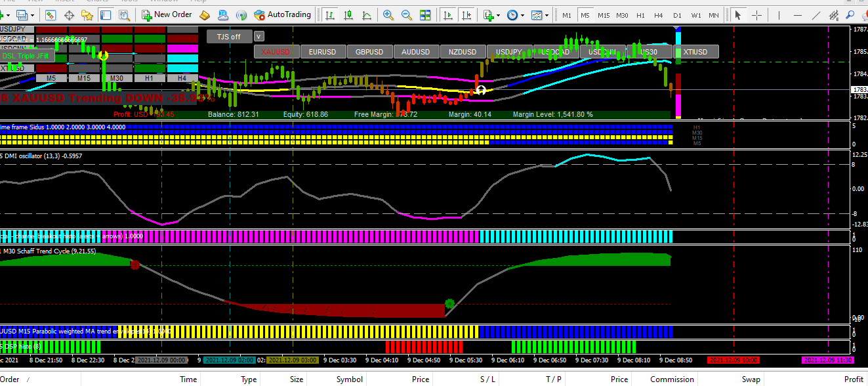Click the New Order button

point(167,14)
